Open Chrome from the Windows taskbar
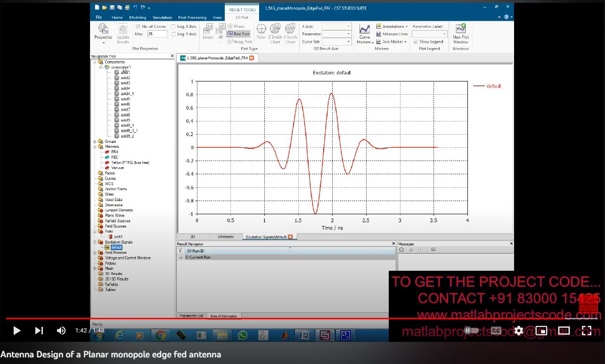This screenshot has width=605, height=364. pos(161,335)
